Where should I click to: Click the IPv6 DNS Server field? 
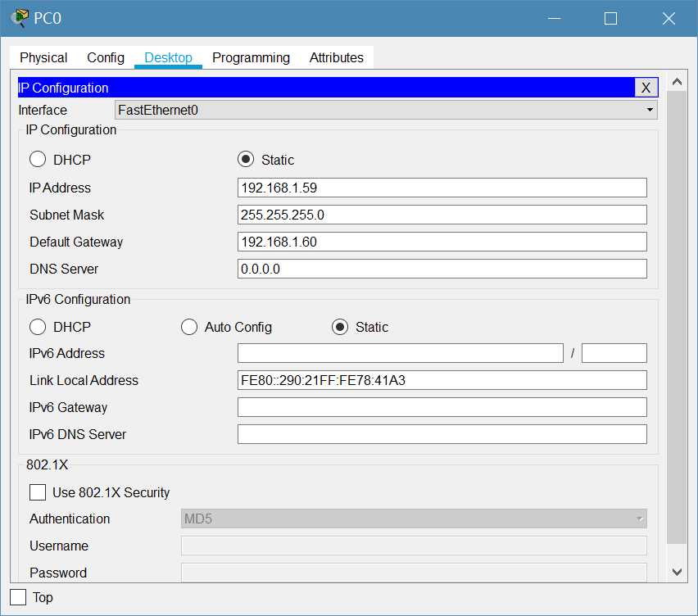click(x=442, y=434)
